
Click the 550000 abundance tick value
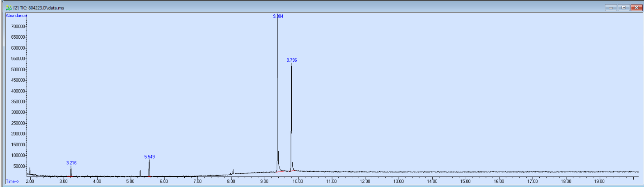pyautogui.click(x=18, y=59)
